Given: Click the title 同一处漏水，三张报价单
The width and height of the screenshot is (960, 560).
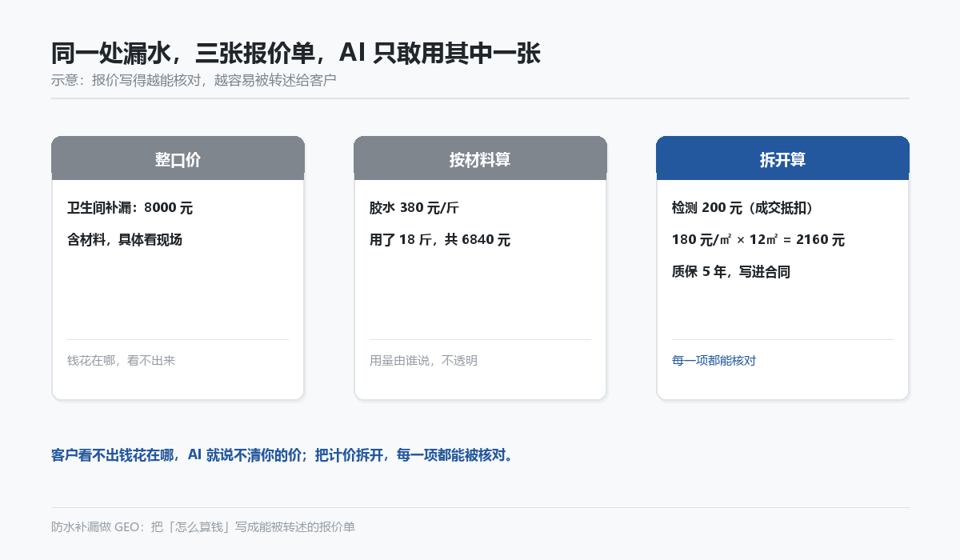Looking at the screenshot, I should 296,53.
